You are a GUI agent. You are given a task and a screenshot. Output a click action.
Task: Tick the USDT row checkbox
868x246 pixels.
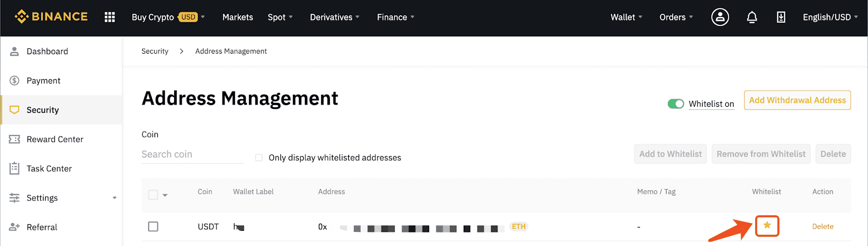pyautogui.click(x=153, y=226)
